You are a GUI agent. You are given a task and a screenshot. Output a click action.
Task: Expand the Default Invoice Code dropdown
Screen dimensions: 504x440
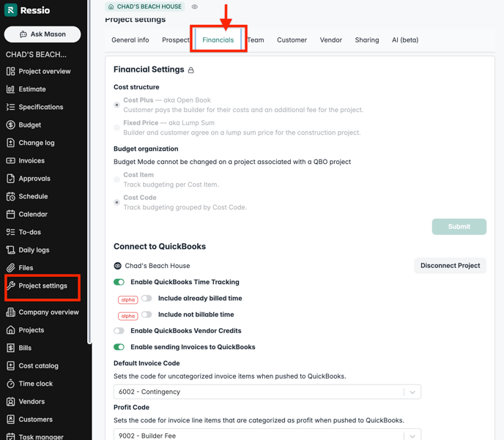[x=412, y=392]
